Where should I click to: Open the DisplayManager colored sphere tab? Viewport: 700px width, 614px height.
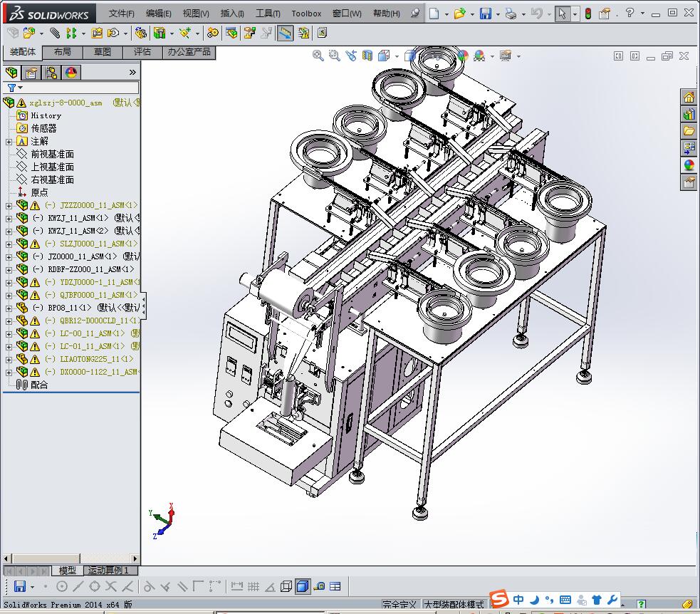click(x=70, y=73)
